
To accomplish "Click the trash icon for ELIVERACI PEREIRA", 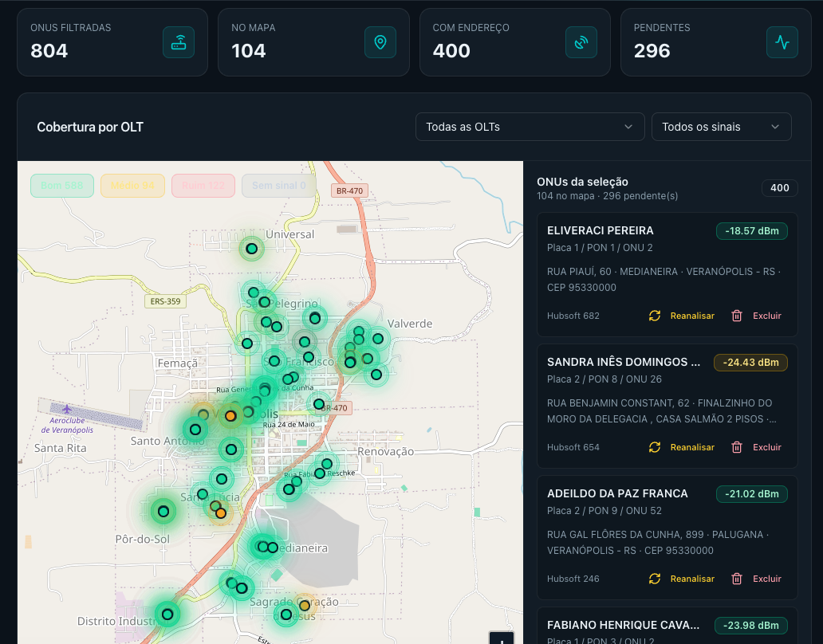I will coord(737,316).
